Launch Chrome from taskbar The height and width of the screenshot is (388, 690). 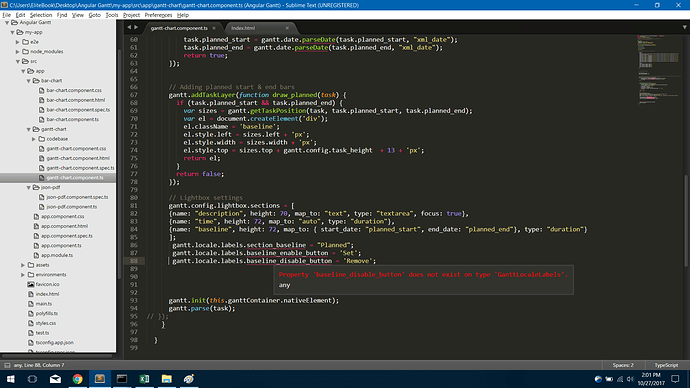click(77, 379)
